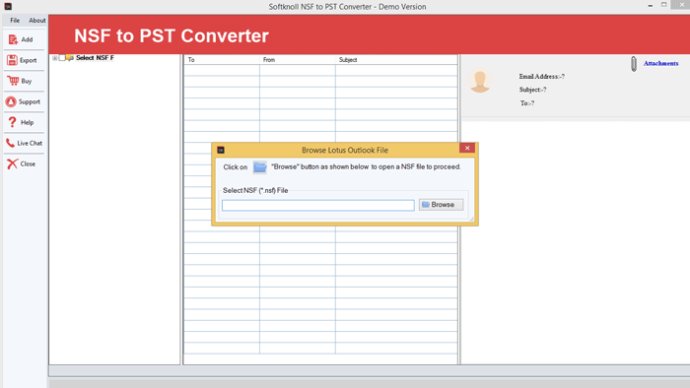
Task: Click the 'Subject:-?' preview text
Action: click(532, 90)
